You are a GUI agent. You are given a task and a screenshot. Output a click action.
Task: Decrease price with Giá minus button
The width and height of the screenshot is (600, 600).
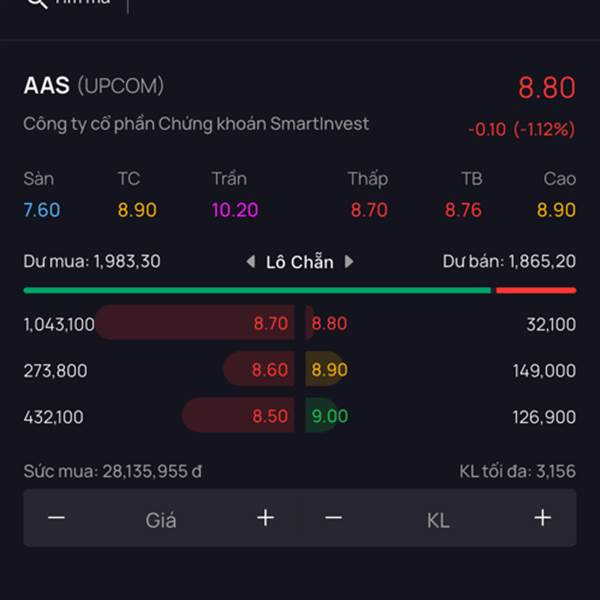(57, 518)
